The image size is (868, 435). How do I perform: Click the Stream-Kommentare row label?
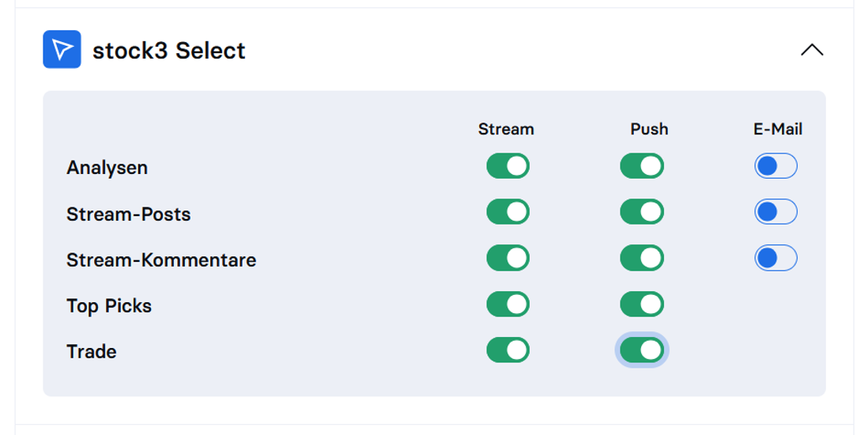161,260
